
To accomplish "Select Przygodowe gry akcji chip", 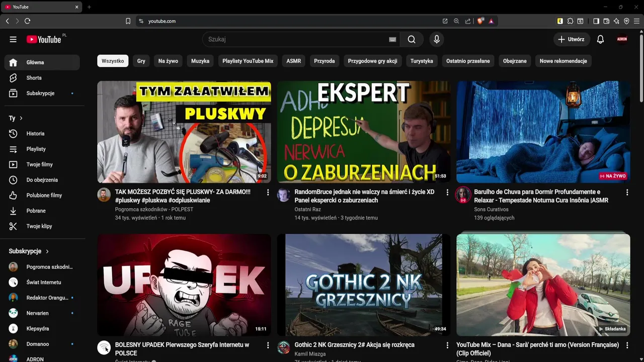I will (x=372, y=61).
